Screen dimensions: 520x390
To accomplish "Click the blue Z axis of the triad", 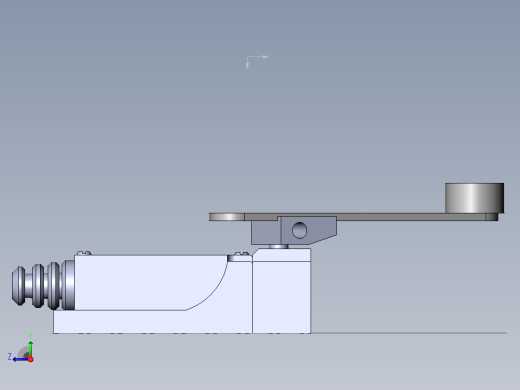I will 21,359.
